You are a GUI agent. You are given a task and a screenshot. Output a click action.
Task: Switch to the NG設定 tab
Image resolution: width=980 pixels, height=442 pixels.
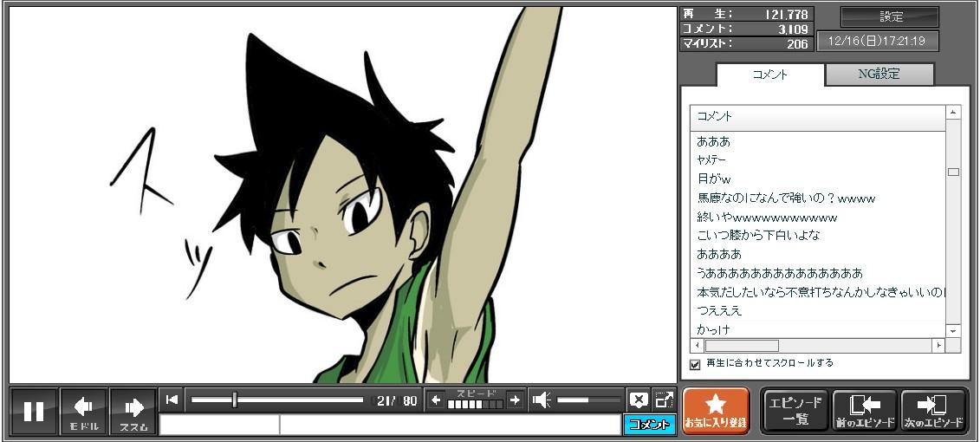click(x=879, y=75)
